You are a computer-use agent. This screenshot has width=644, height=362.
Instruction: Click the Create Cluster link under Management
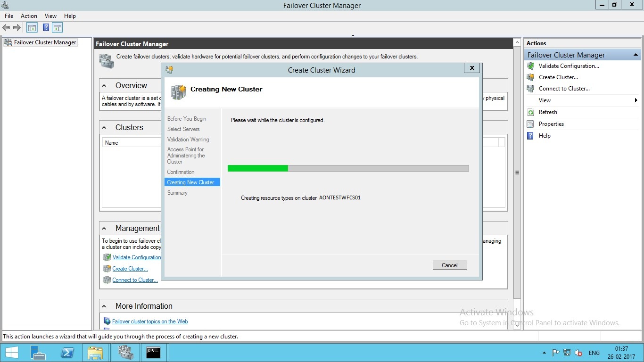[130, 269]
